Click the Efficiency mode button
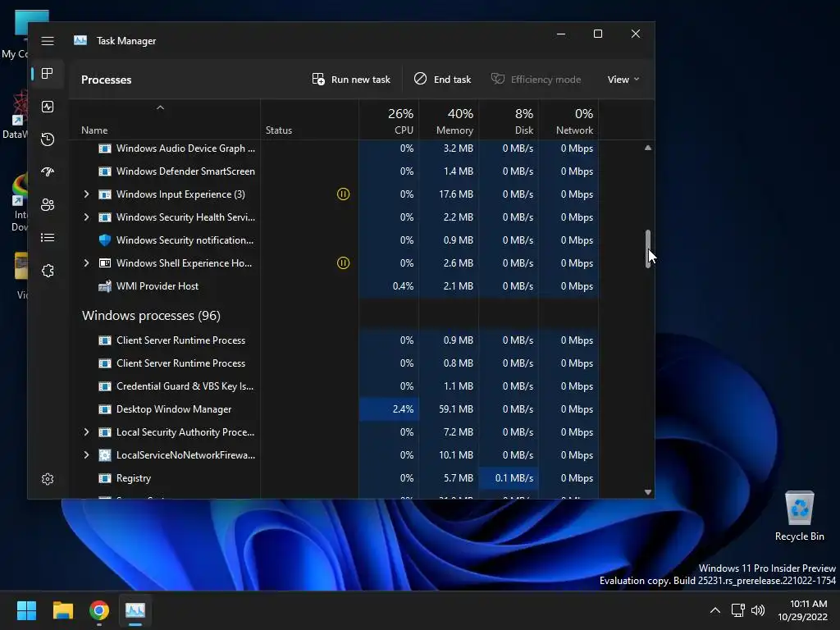Screen dimensions: 840x630 tap(536, 80)
